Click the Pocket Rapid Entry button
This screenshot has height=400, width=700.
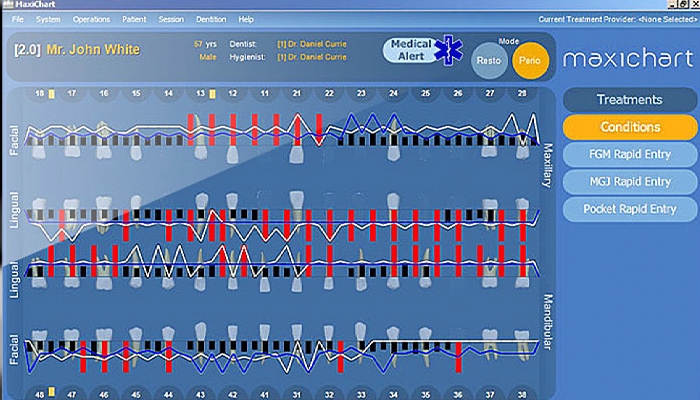pyautogui.click(x=629, y=209)
